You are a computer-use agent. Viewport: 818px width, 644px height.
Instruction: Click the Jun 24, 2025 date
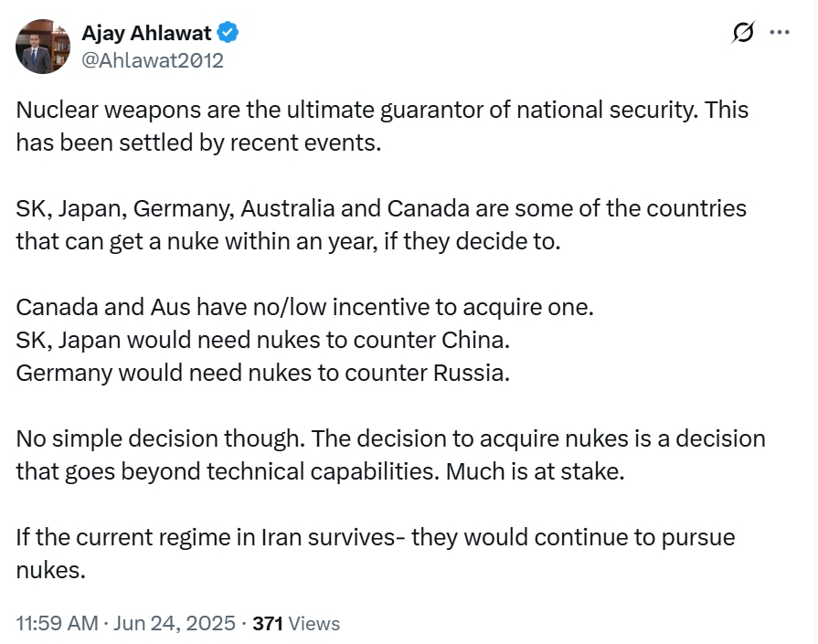coord(175,623)
